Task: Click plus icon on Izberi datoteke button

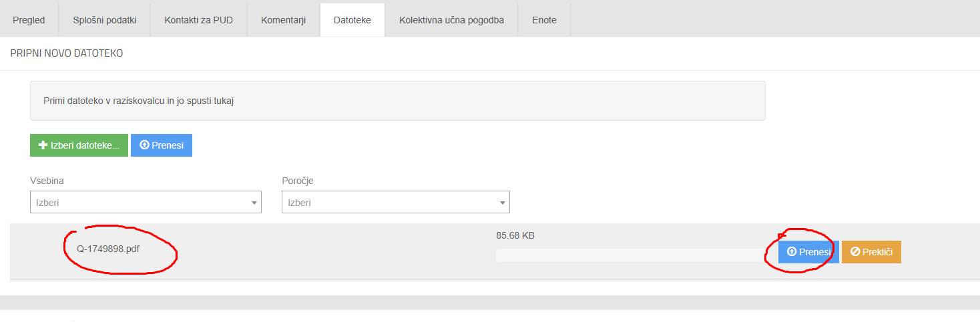Action: 43,145
